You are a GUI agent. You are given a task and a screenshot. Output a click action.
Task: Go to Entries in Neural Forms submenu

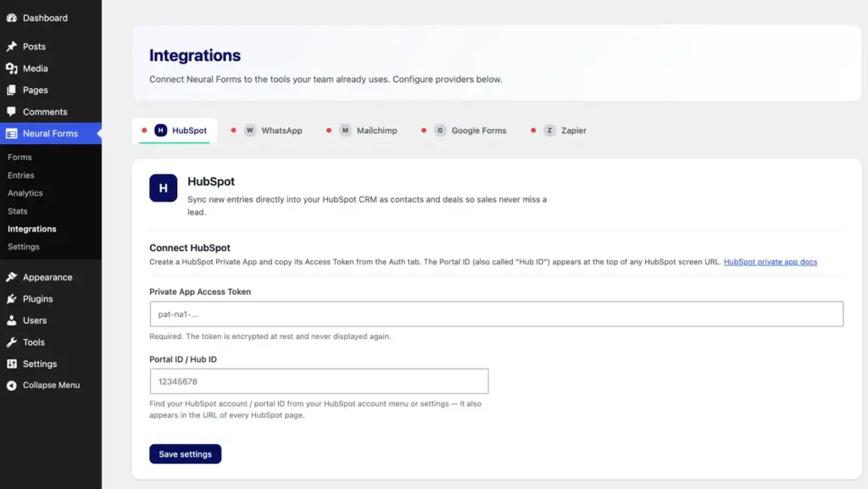(x=21, y=175)
